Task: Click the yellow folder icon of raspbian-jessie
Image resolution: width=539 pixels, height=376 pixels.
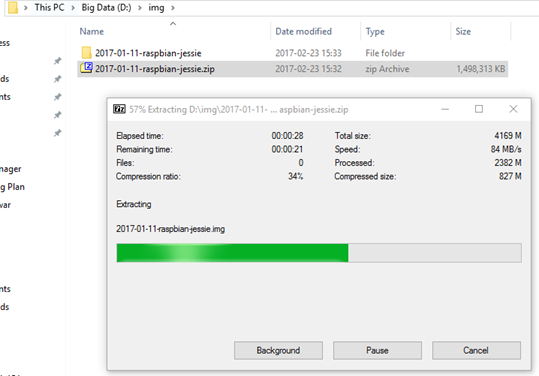Action: [86, 53]
